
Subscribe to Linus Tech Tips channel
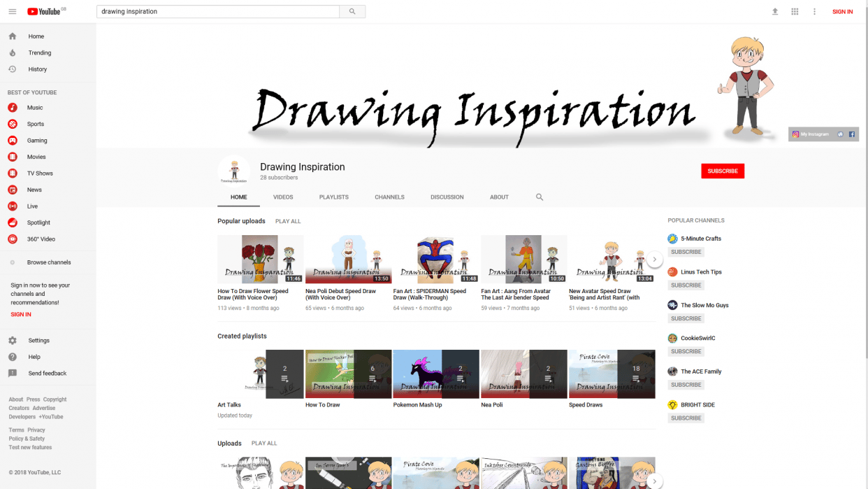[686, 285]
